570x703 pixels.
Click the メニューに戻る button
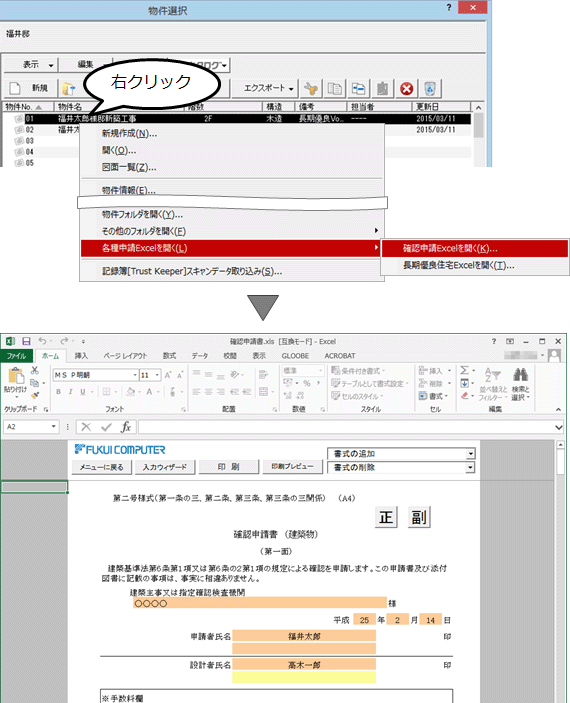pos(101,467)
